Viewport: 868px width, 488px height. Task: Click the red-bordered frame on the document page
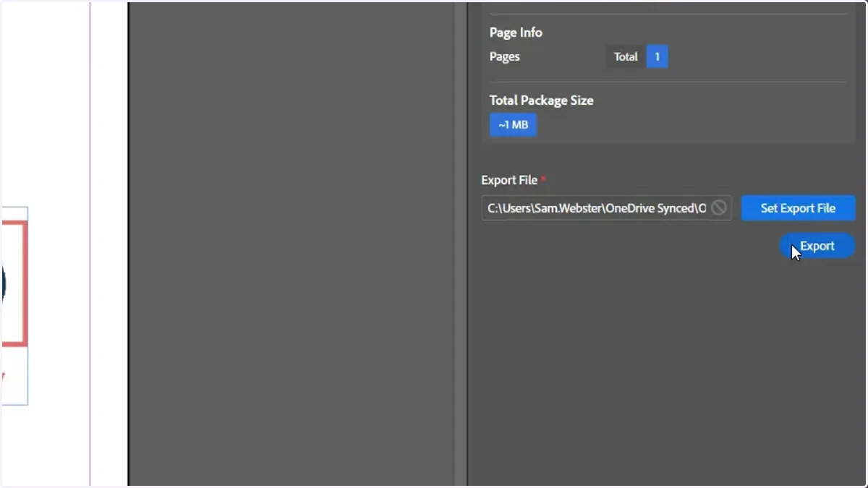click(14, 283)
